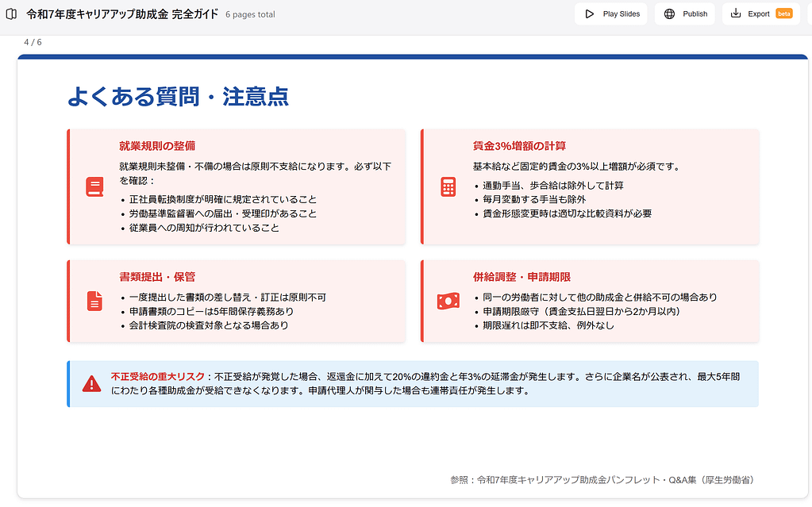The width and height of the screenshot is (812, 507).
Task: Select the 併給調整・申請期限 card heading
Action: [521, 277]
